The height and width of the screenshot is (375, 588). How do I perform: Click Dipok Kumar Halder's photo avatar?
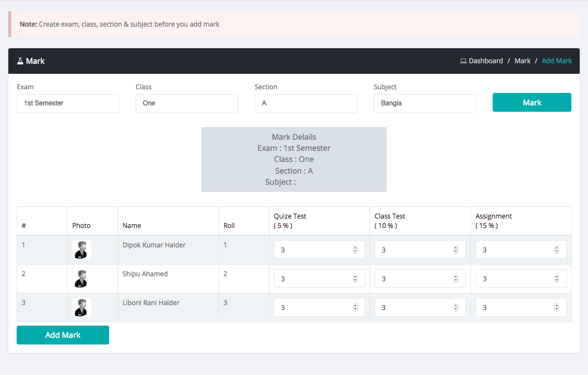click(82, 250)
